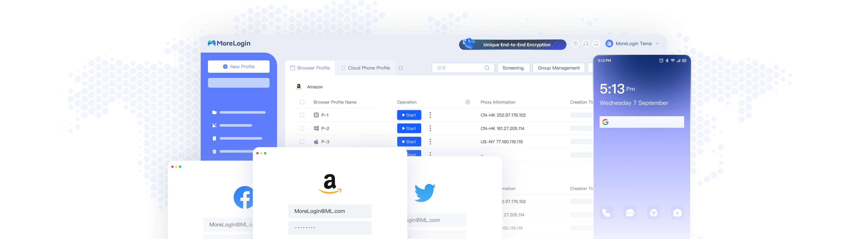868x239 pixels.
Task: Click the 5:13 Pm lock-screen clock
Action: point(617,89)
